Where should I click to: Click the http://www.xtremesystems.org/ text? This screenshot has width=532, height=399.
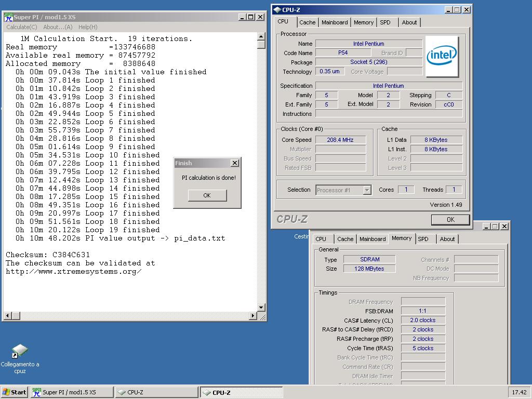click(74, 271)
